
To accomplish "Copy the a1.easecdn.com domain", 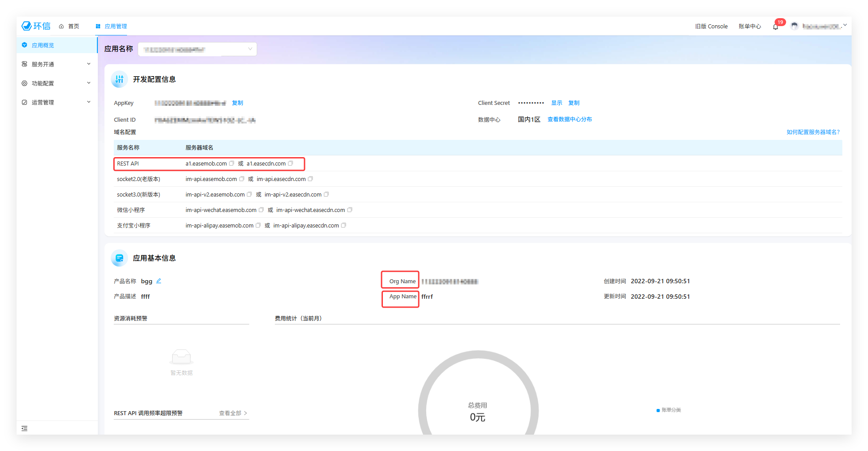I will (x=290, y=163).
